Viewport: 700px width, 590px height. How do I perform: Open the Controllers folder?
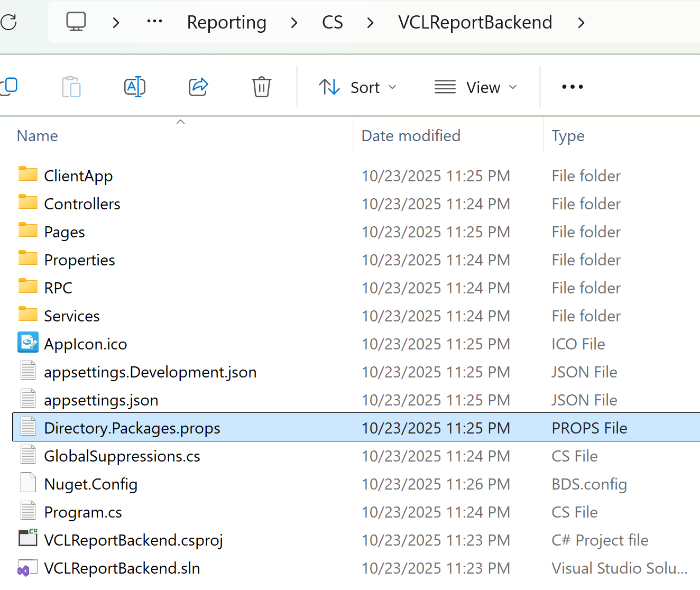[x=82, y=204]
